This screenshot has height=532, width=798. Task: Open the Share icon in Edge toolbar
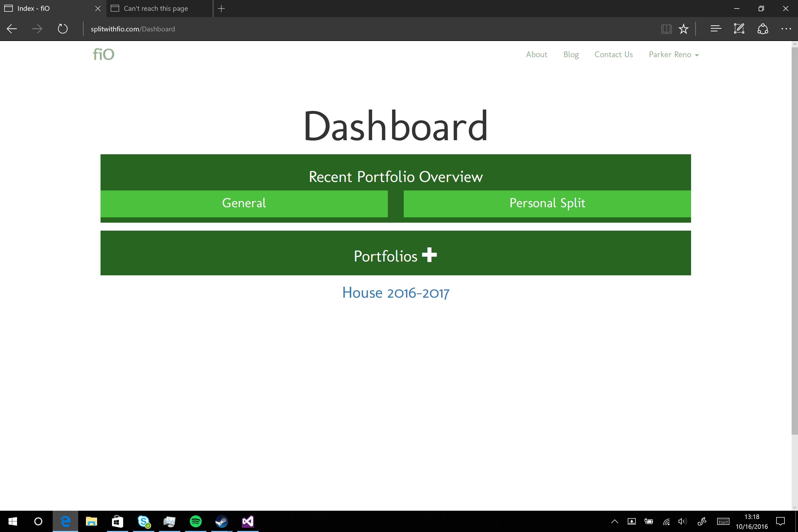click(x=762, y=29)
